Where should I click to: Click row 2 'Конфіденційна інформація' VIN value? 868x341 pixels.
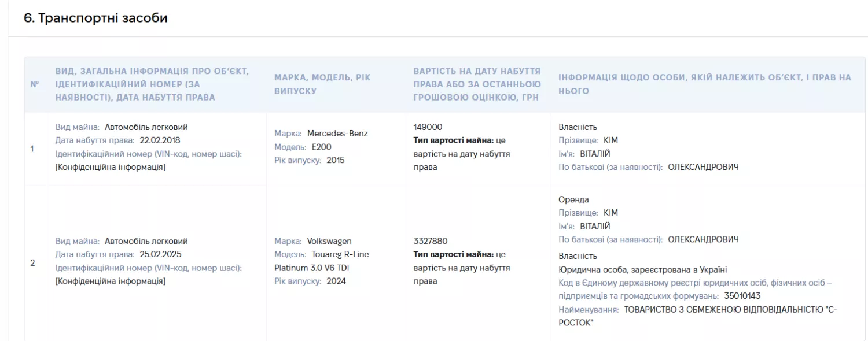point(111,281)
